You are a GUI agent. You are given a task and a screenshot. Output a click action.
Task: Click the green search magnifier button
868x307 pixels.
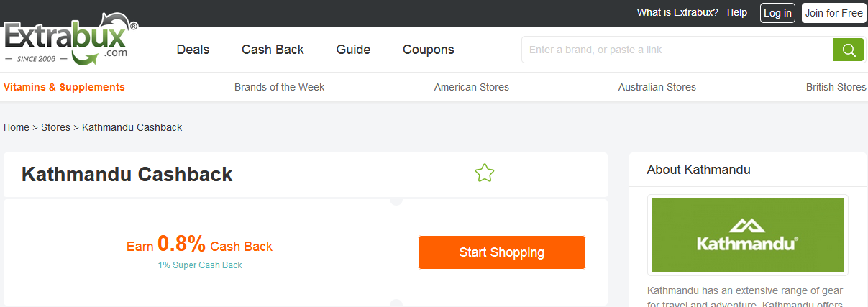coord(848,50)
